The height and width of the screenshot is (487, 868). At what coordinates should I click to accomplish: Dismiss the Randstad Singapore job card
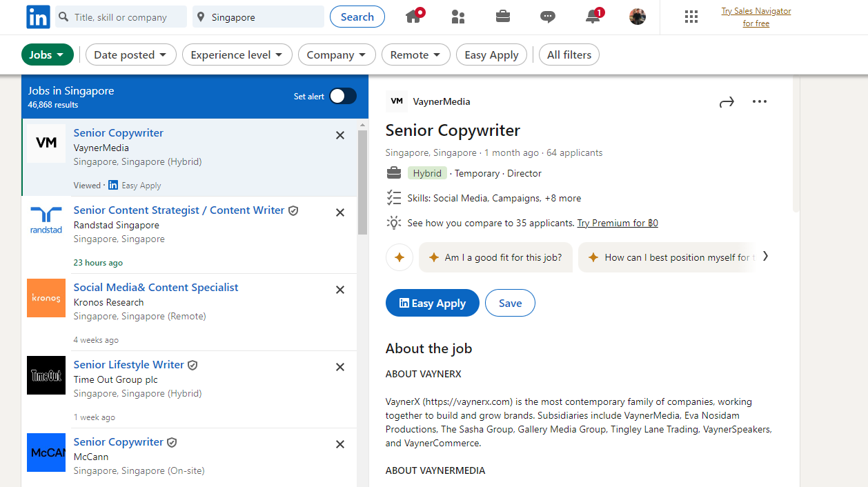coord(340,212)
